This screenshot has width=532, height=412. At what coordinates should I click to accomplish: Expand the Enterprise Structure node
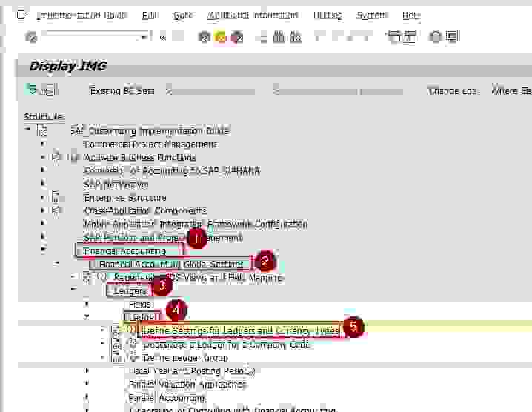44,197
